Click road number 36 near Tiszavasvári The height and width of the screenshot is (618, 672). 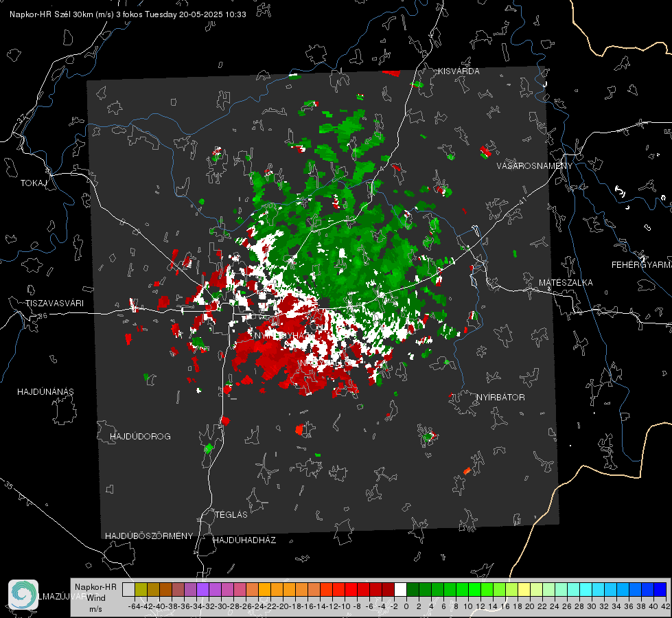pyautogui.click(x=43, y=316)
